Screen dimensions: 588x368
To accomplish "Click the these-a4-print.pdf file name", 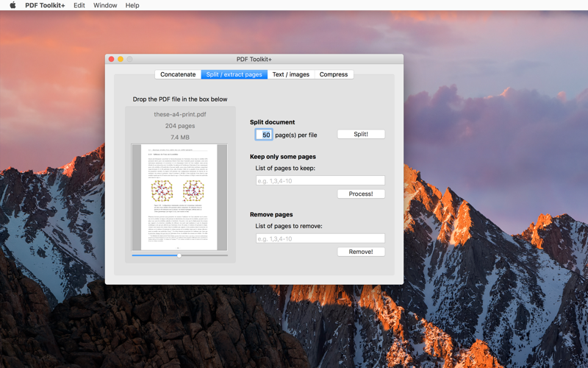I will click(x=180, y=114).
